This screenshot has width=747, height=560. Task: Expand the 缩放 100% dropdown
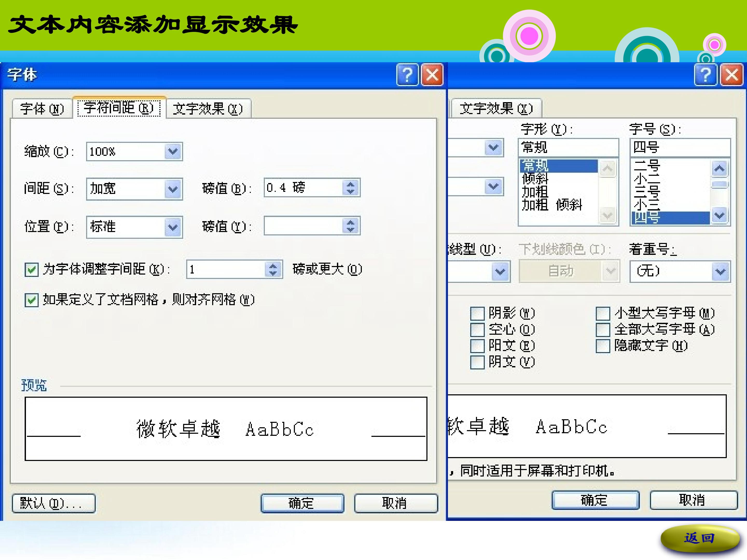coord(173,151)
